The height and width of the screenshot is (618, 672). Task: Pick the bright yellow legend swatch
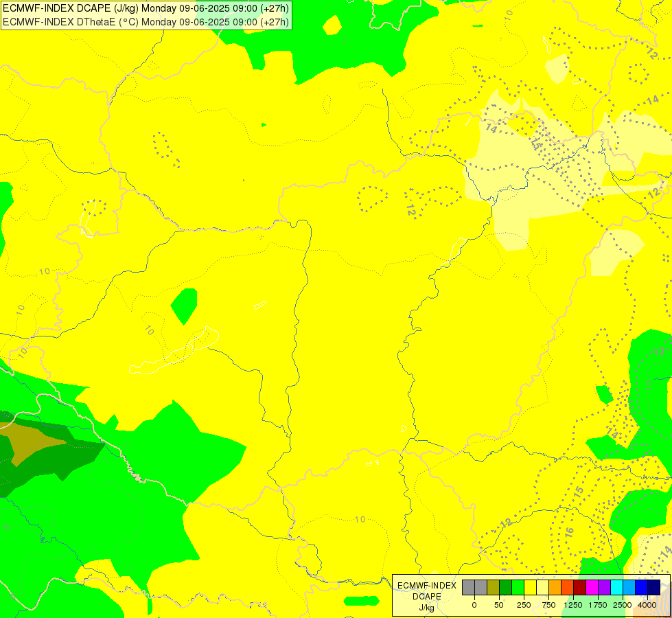coord(530,587)
